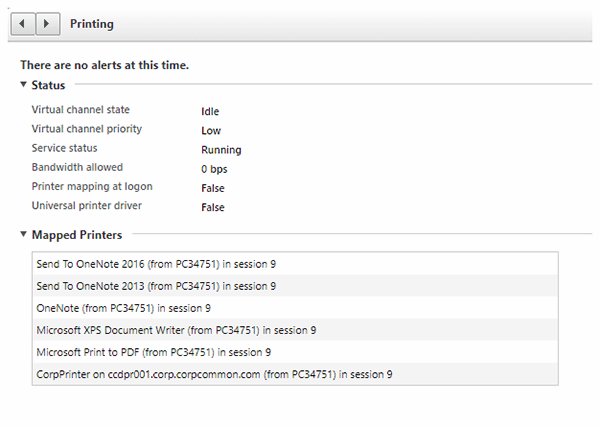Click the back navigation arrow
This screenshot has height=427, width=600.
click(x=22, y=23)
